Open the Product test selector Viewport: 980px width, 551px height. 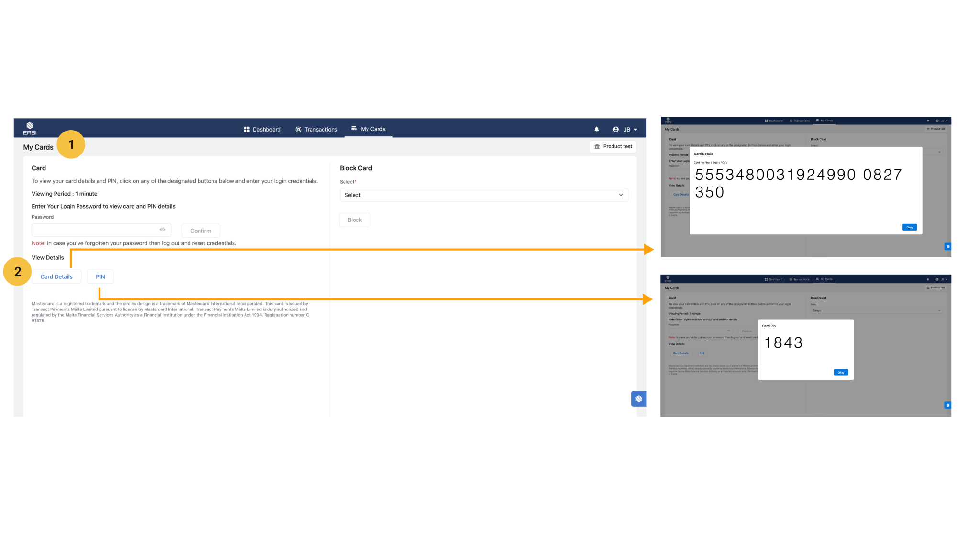pyautogui.click(x=613, y=147)
